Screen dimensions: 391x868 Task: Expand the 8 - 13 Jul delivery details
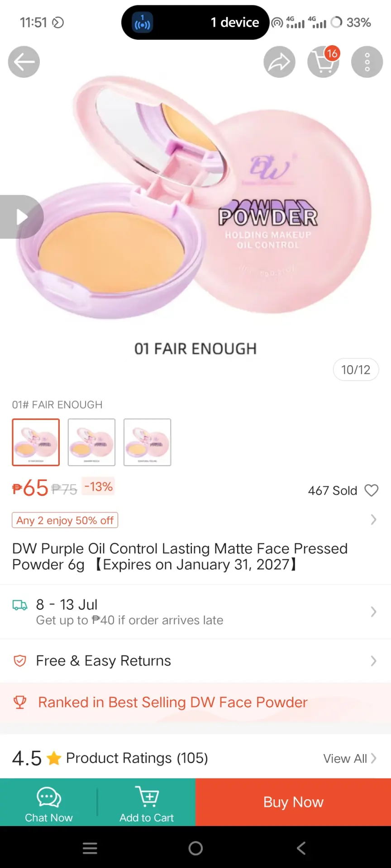195,612
